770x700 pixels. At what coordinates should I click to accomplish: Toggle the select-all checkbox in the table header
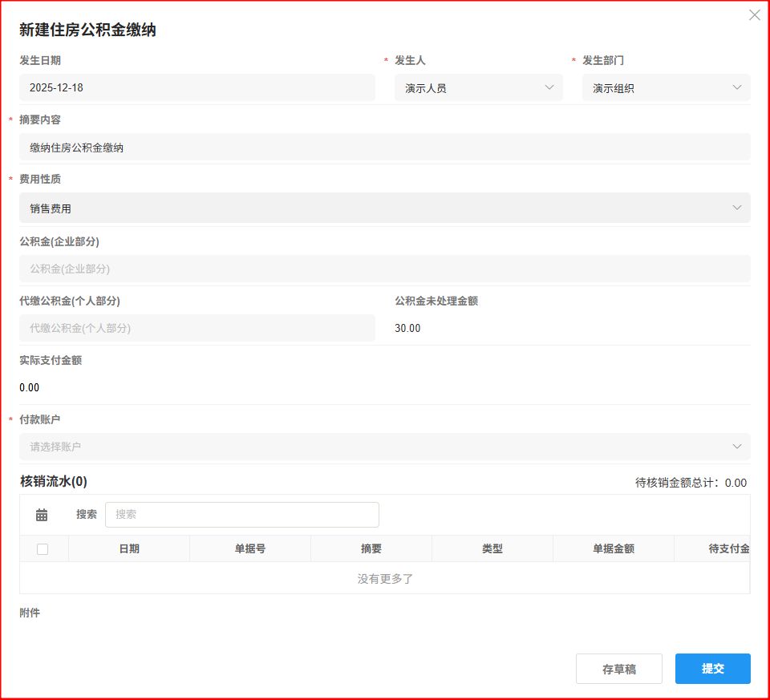[x=44, y=548]
